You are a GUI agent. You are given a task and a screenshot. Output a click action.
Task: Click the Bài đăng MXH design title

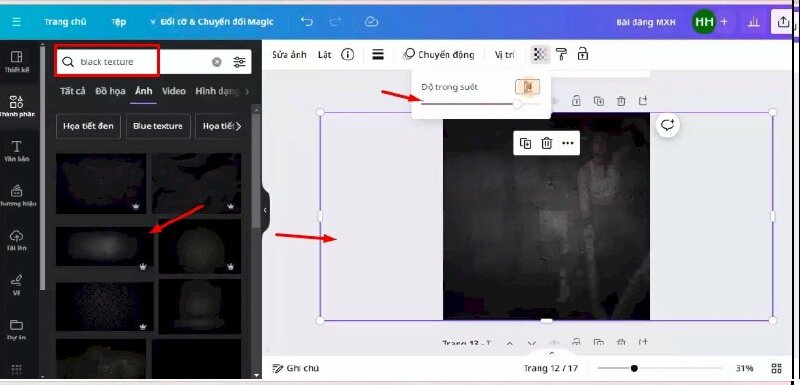tap(646, 22)
